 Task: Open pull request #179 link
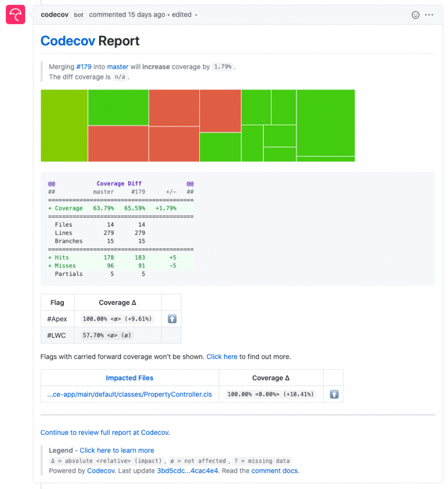point(83,67)
